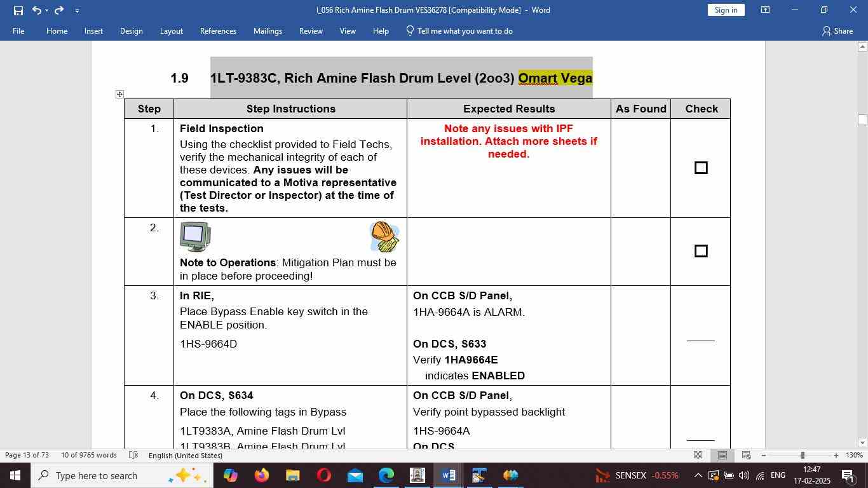This screenshot has height=488, width=868.
Task: Click Tell me what you want to do
Action: tap(459, 30)
